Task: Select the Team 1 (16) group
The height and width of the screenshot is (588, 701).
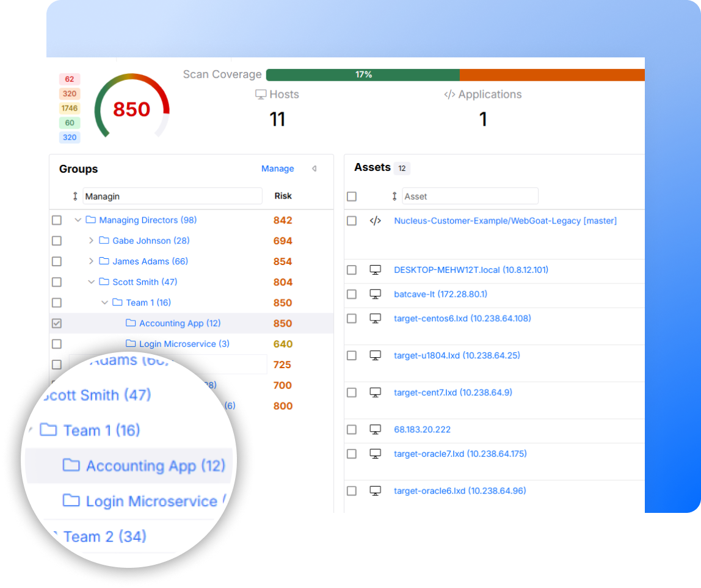Action: point(148,302)
